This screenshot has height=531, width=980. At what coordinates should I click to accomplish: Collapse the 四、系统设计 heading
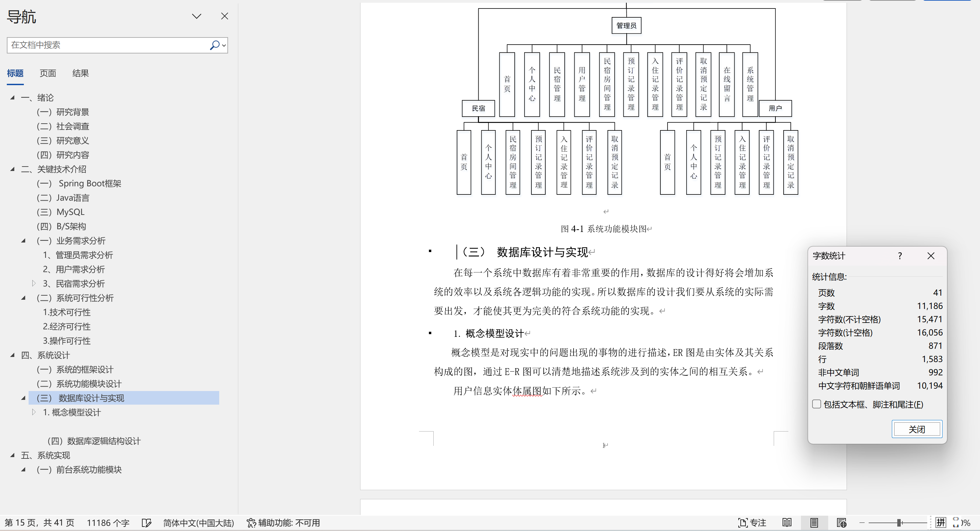tap(12, 355)
